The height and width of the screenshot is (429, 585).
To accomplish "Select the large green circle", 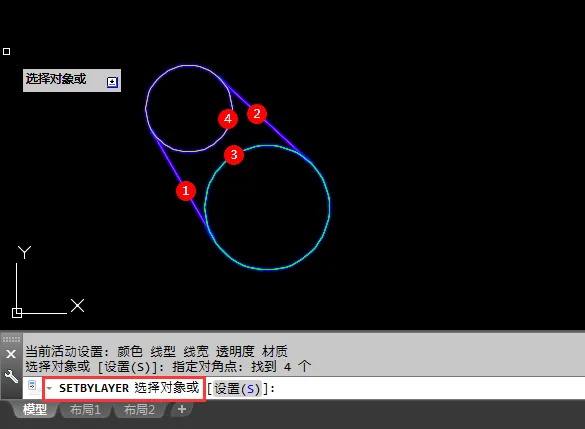I will (x=267, y=207).
